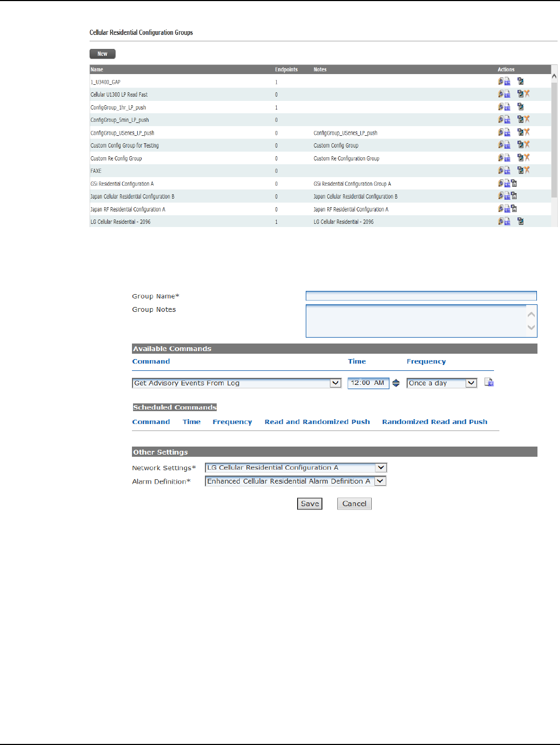Viewport: 560px width, 745px height.
Task: Select row name ConfigGroup_1hr_LP_push
Action: pos(118,107)
